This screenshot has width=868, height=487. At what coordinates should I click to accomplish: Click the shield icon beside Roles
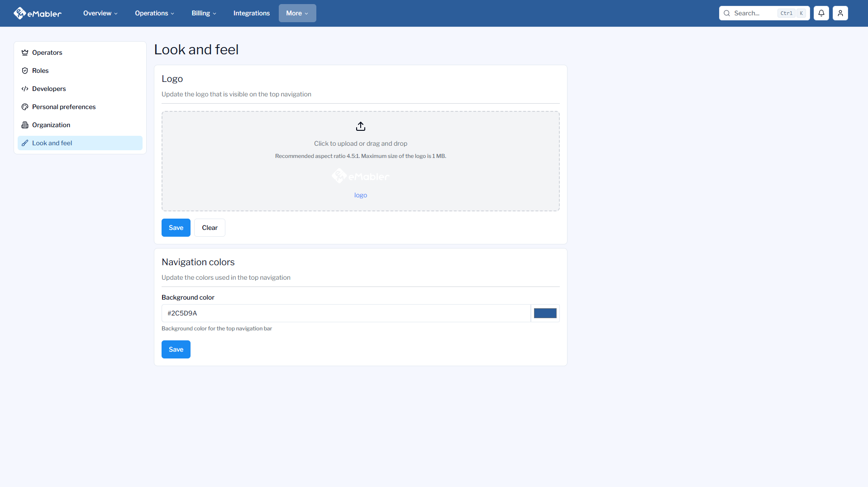click(x=25, y=71)
